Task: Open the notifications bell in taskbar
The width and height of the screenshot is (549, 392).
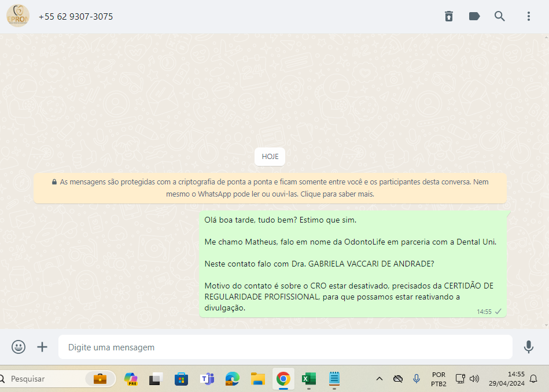Action: pyautogui.click(x=533, y=379)
